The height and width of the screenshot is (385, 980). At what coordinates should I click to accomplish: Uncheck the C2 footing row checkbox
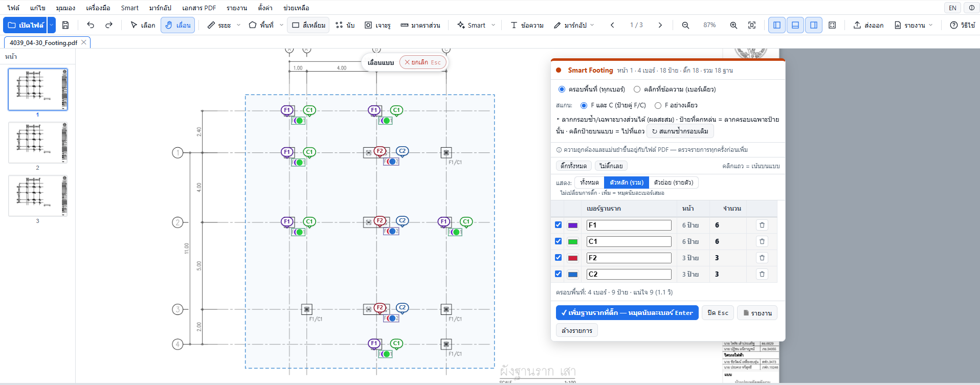(558, 274)
